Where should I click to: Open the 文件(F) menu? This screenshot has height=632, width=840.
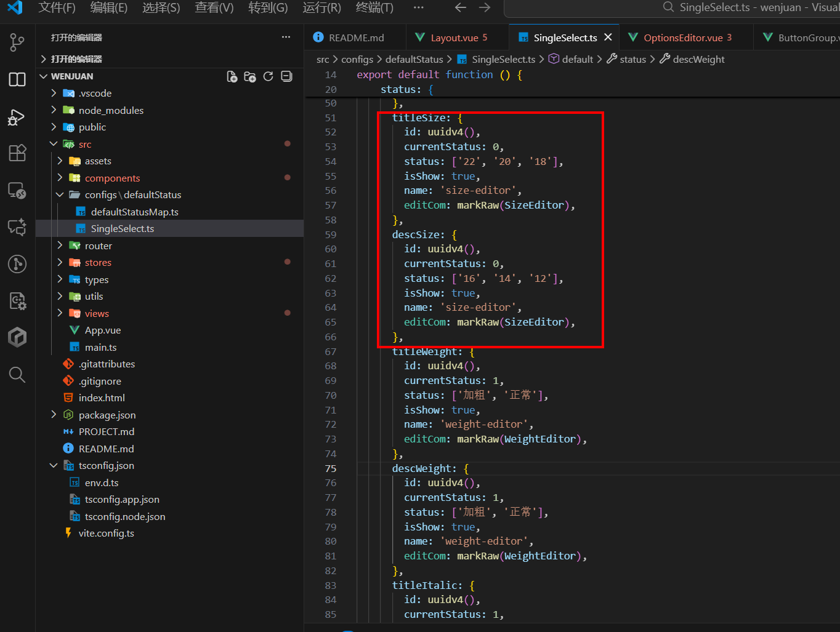pos(57,7)
